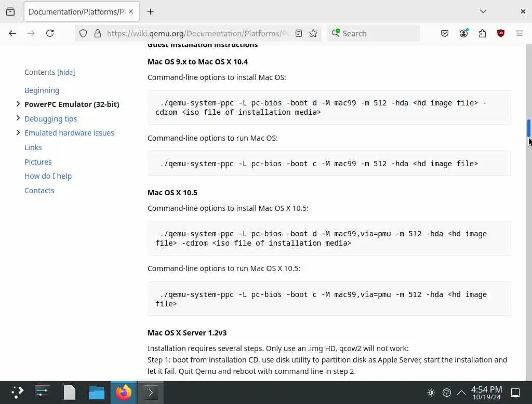Click the show desktop button
Viewport: 532px width, 404px height.
pos(515,393)
